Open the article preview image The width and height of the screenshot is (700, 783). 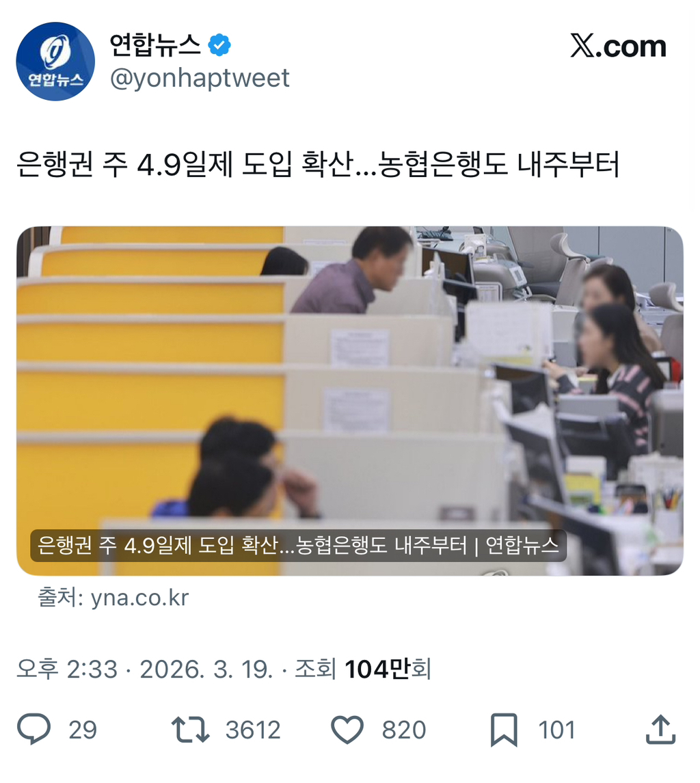350,401
